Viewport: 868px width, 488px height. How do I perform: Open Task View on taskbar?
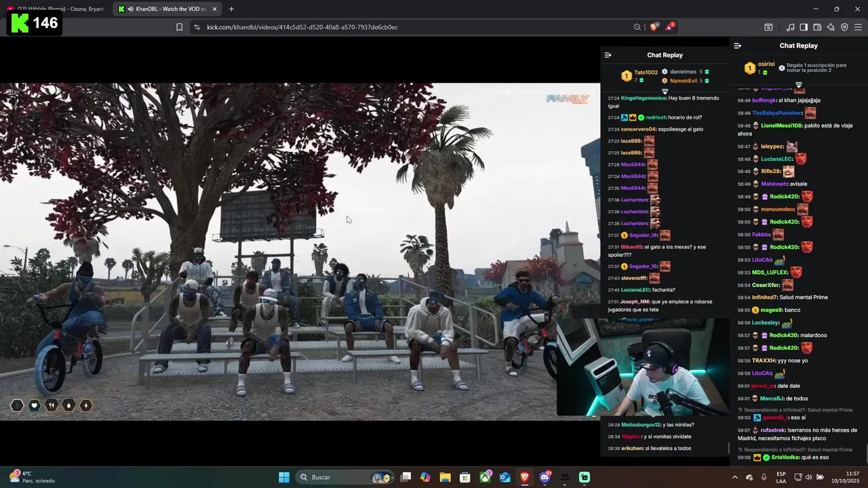click(x=406, y=477)
